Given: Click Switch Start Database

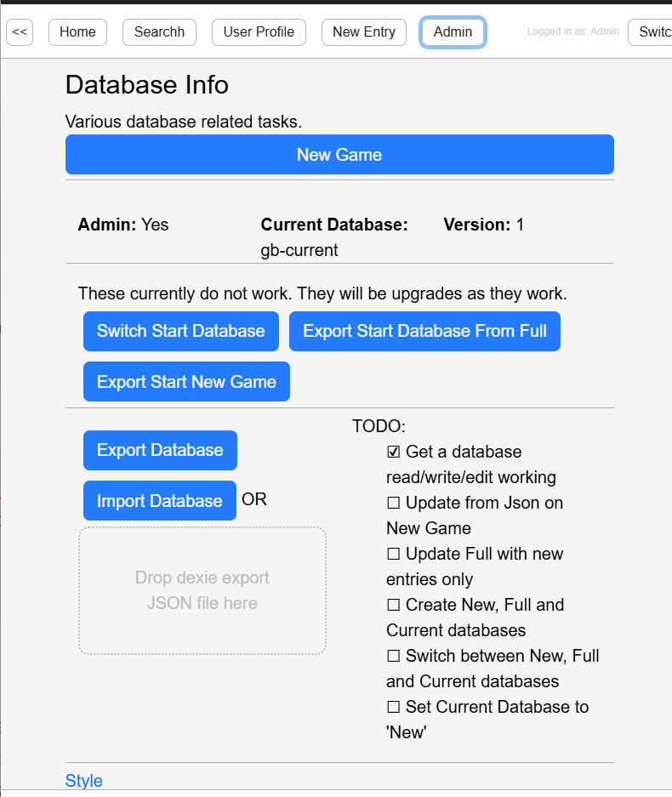Looking at the screenshot, I should [180, 331].
